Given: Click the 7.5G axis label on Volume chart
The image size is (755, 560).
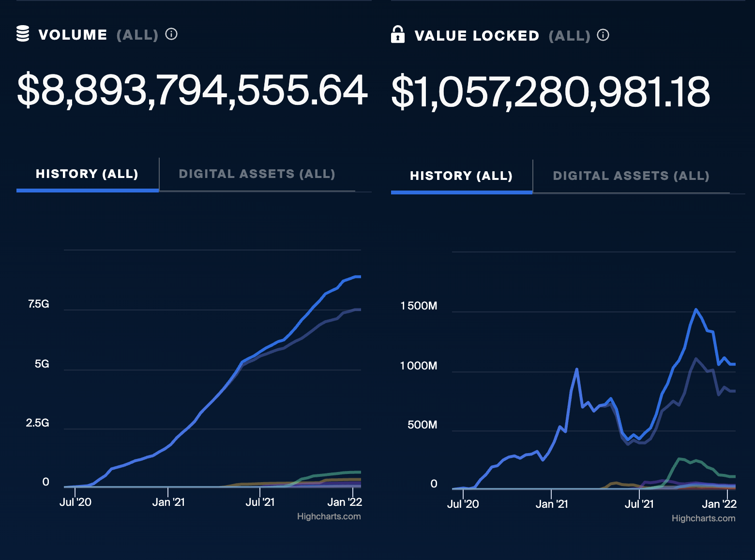Looking at the screenshot, I should coord(39,304).
